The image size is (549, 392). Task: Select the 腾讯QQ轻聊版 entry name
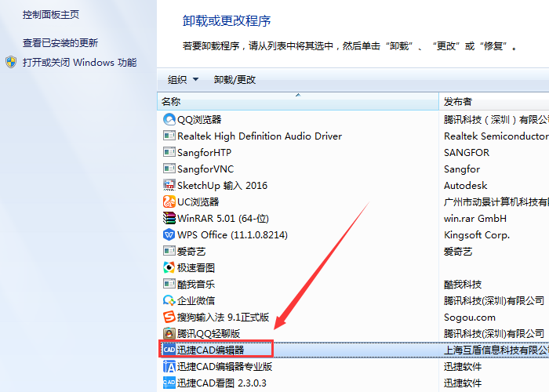tap(209, 333)
